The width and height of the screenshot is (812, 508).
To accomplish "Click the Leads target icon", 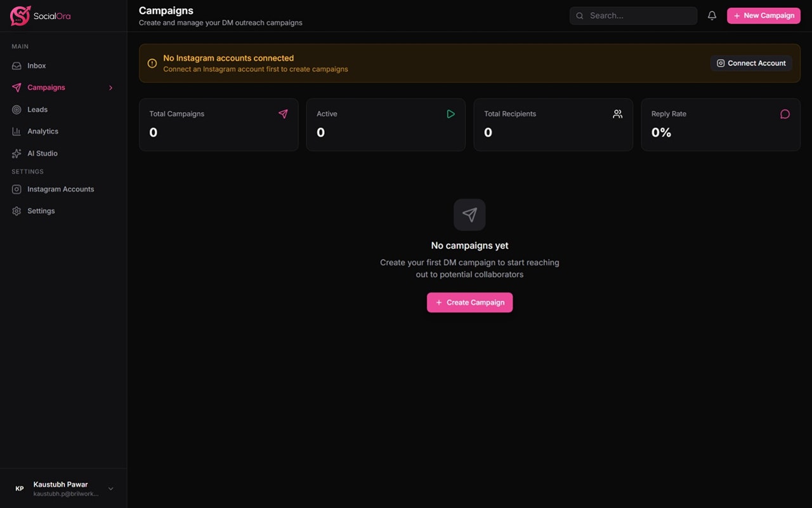I will tap(16, 110).
